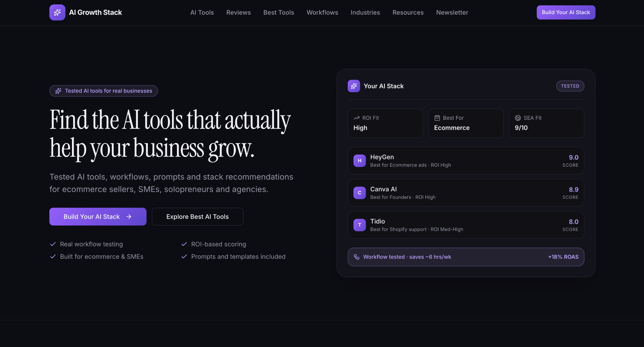Go to the Newsletter nav link
The image size is (644, 347).
pos(452,12)
